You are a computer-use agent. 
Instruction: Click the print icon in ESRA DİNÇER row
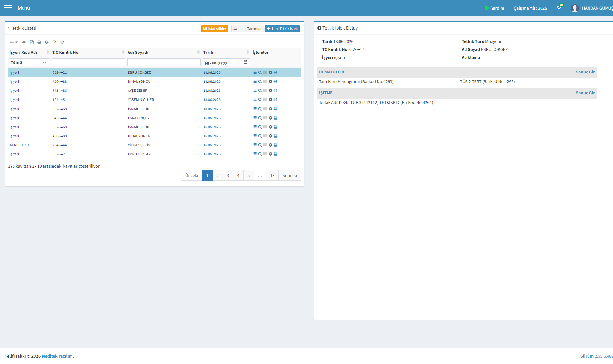276,118
